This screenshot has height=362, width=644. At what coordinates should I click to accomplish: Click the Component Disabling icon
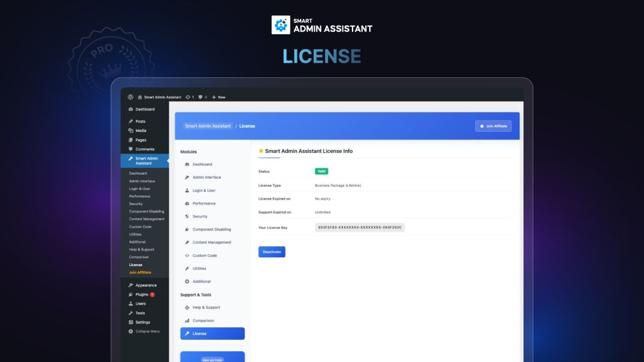187,229
